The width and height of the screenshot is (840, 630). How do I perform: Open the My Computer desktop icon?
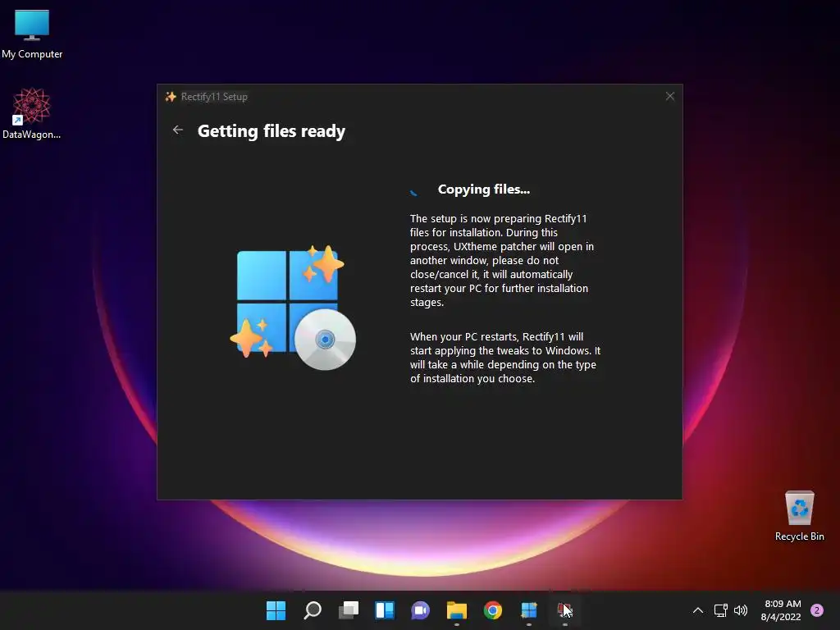(x=32, y=34)
